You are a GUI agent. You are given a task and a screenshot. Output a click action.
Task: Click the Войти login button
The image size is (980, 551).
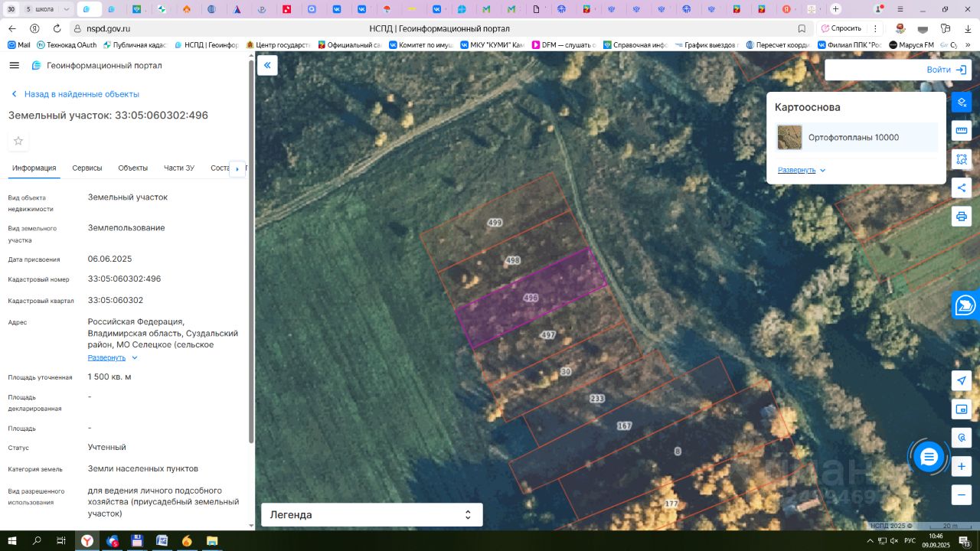[945, 70]
